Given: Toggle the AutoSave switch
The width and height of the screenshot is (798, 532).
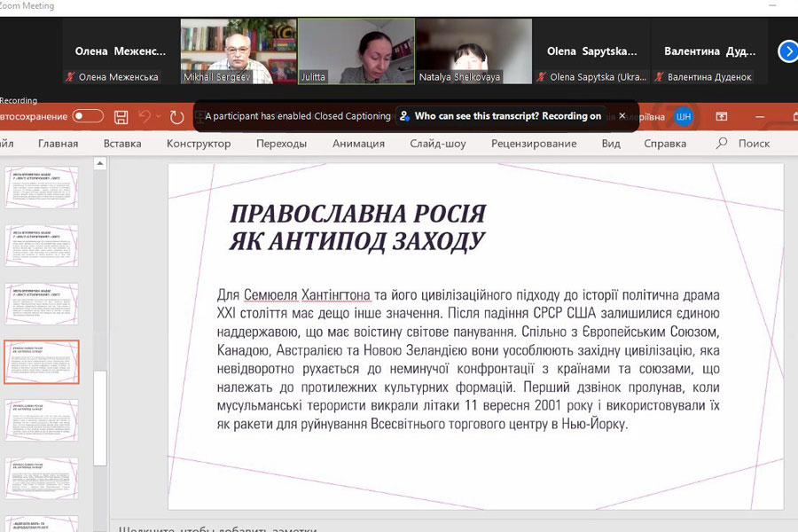Looking at the screenshot, I should click(88, 116).
